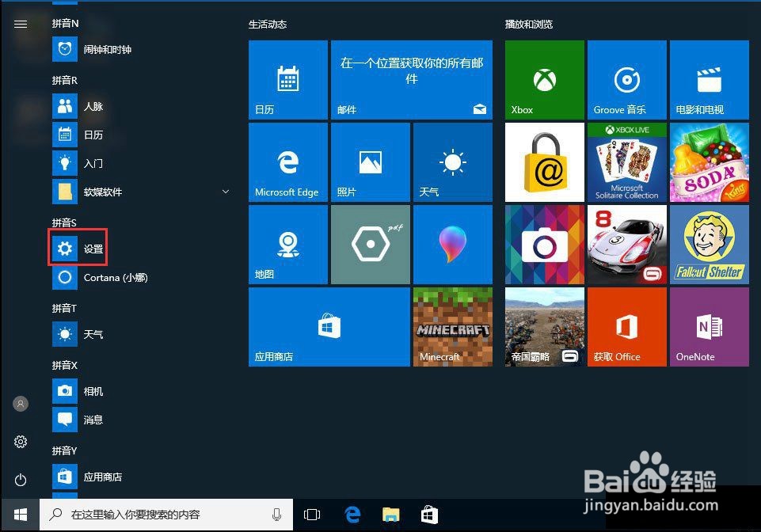Screen dimensions: 761x532
Task: Open the 日历 calendar tile
Action: pyautogui.click(x=288, y=80)
